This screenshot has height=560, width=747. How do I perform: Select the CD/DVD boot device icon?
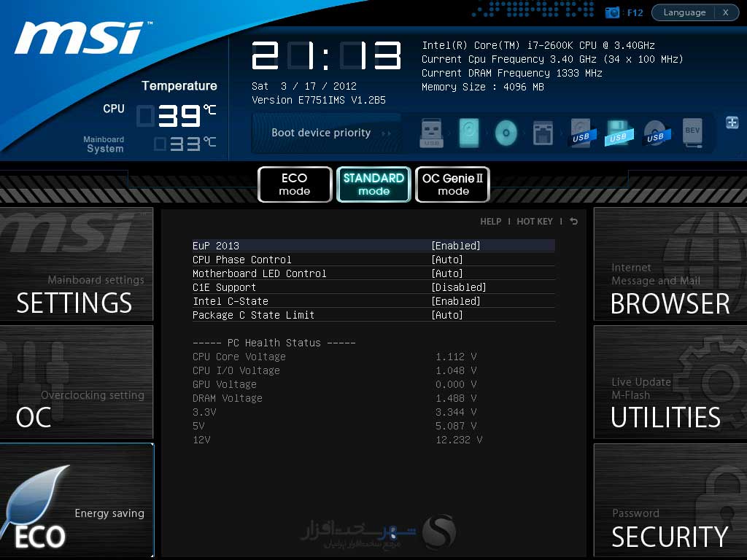[x=506, y=133]
